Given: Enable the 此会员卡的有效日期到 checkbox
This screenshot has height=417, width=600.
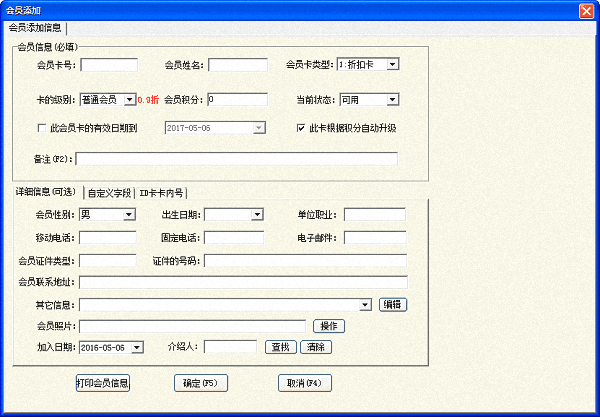Looking at the screenshot, I should click(42, 128).
